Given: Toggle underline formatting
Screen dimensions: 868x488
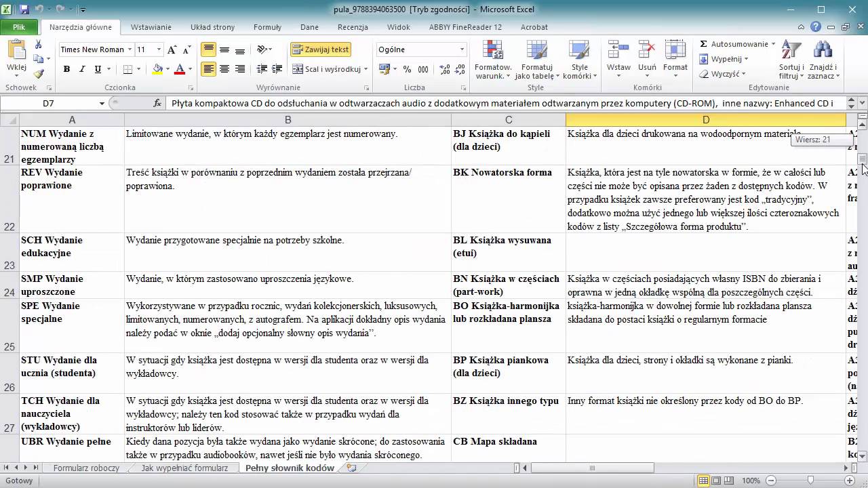Looking at the screenshot, I should point(98,69).
